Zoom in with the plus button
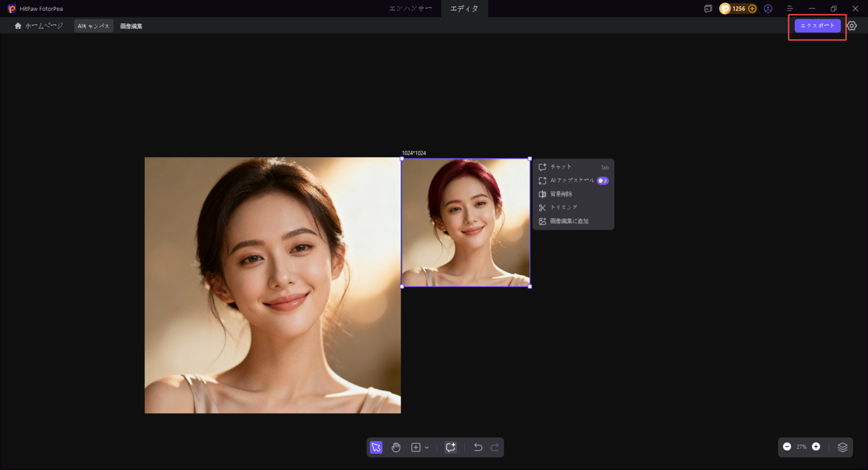The image size is (868, 470). click(x=816, y=446)
